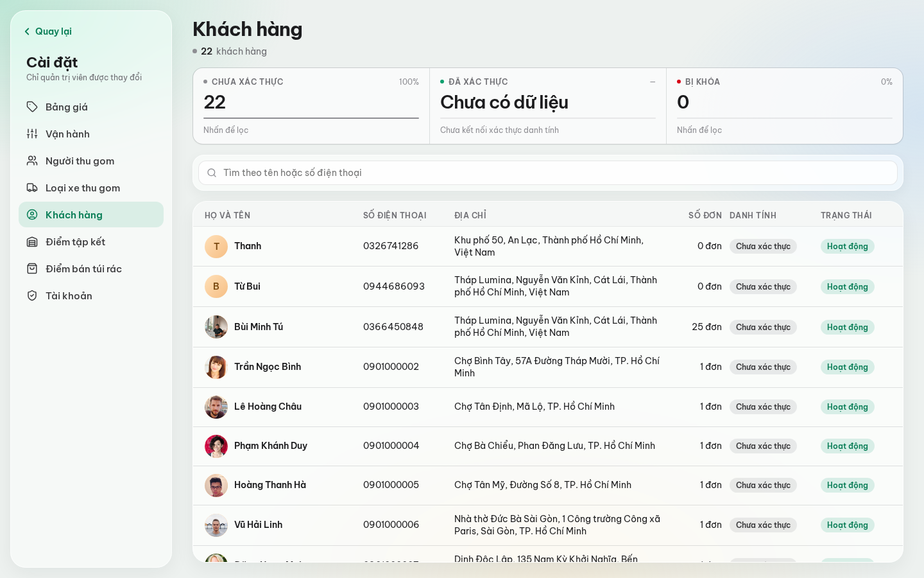Open the Loại xe thu gom section
Screen dimensions: 924x578
[91, 188]
